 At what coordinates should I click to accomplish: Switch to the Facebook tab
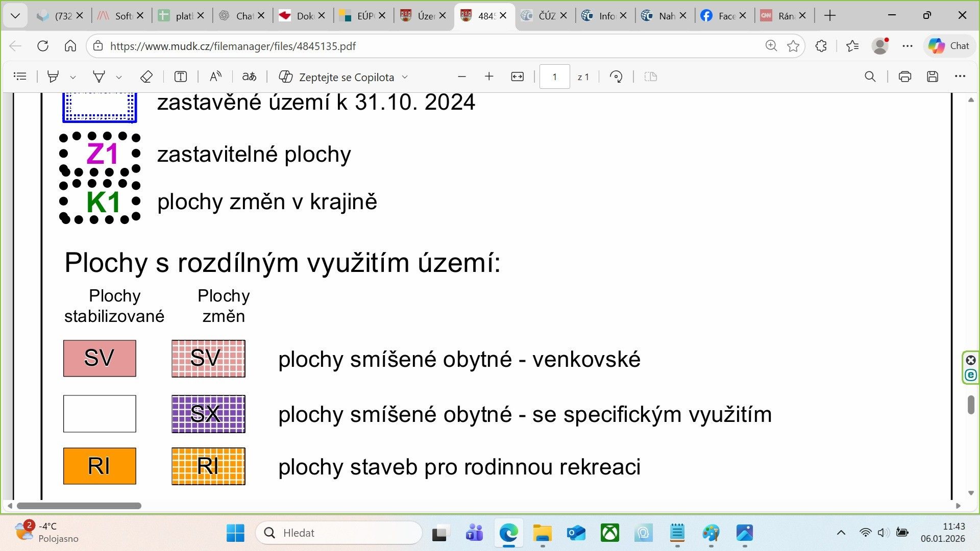(722, 15)
